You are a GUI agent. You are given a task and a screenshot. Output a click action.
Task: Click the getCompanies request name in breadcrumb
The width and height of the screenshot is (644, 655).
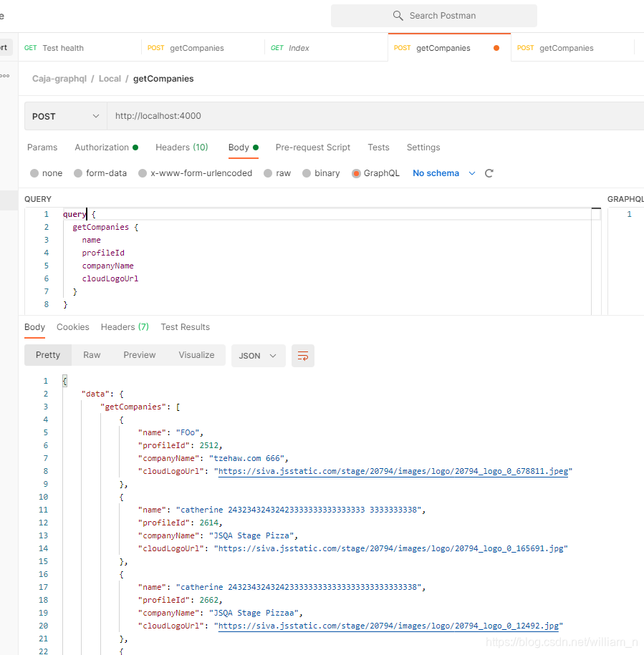tap(163, 79)
